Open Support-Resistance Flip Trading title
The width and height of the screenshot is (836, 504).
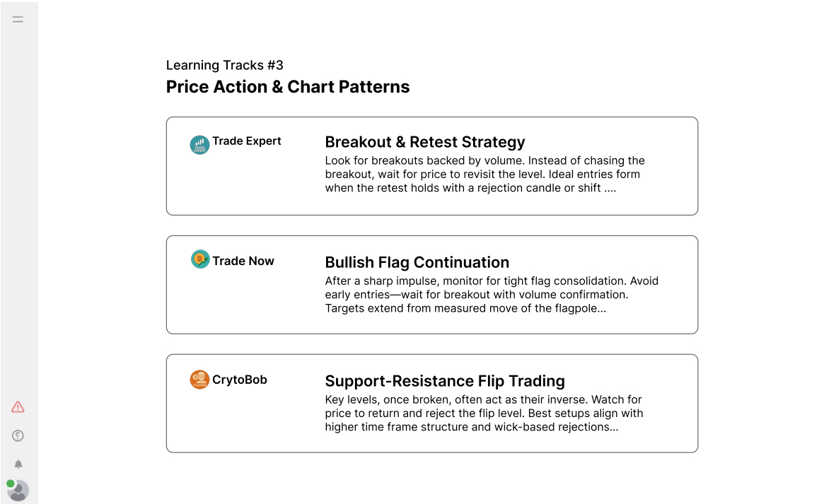pos(445,381)
